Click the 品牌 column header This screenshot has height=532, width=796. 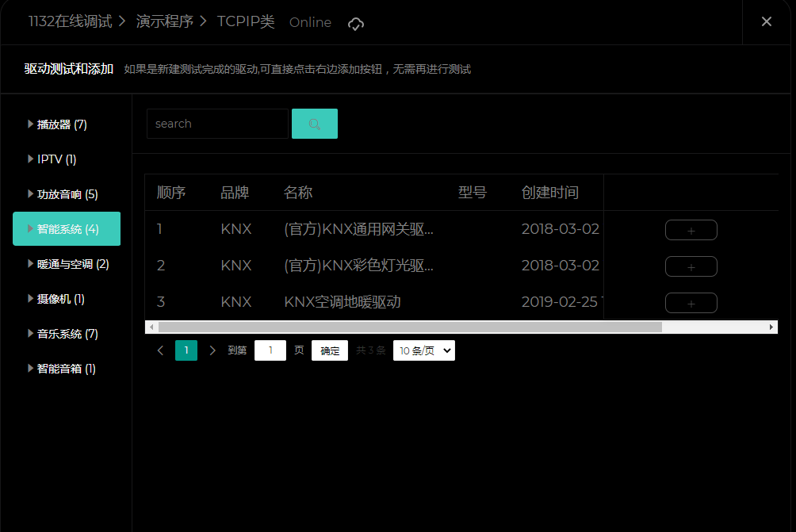(x=235, y=193)
